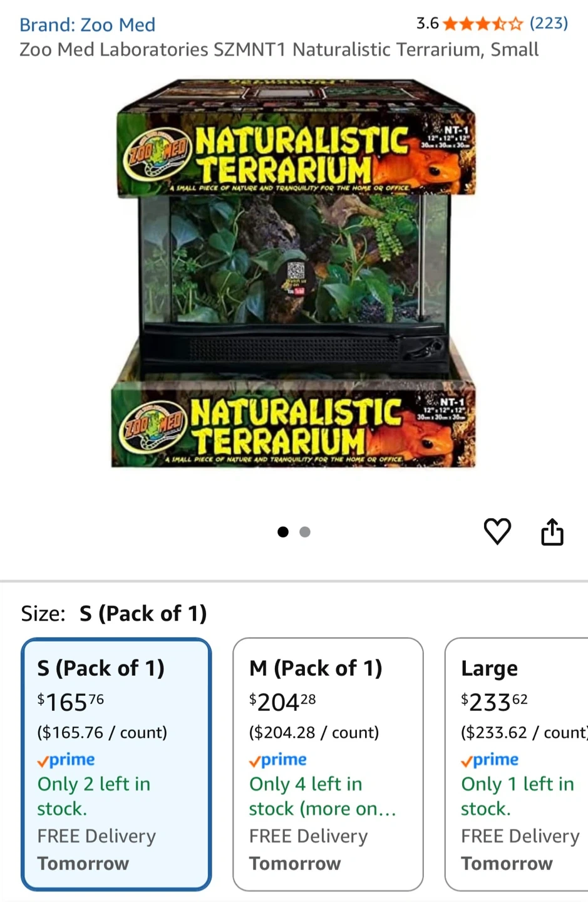Select size M (Pack of 1)

pyautogui.click(x=328, y=764)
